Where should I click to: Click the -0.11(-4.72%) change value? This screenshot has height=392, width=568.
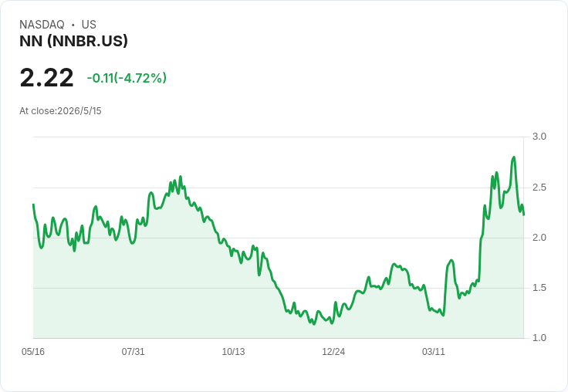coord(127,78)
